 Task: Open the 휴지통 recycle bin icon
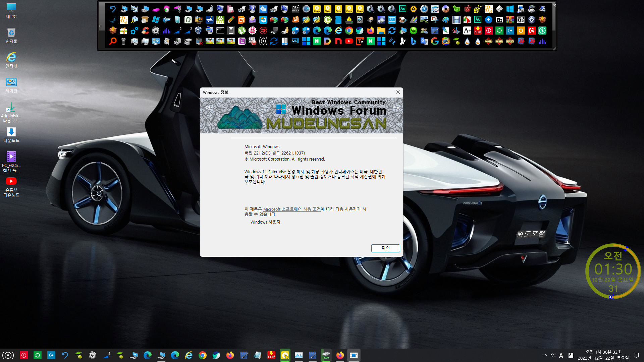[11, 36]
